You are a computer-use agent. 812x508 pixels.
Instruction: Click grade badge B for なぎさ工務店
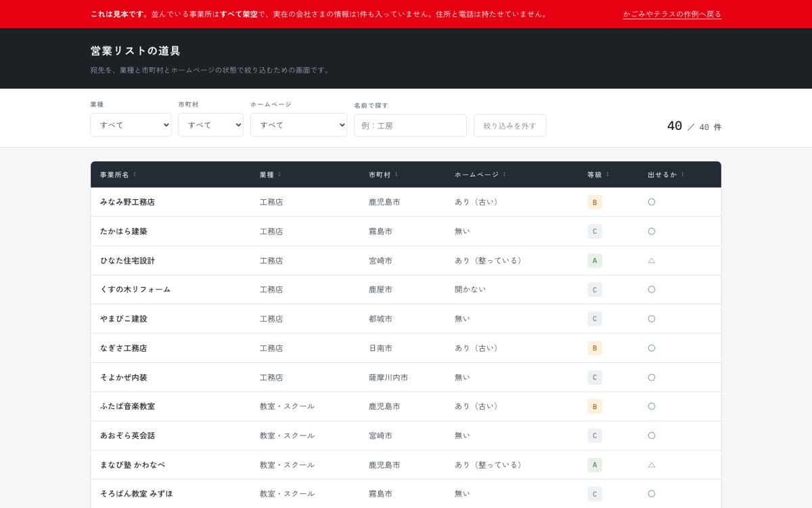point(595,348)
